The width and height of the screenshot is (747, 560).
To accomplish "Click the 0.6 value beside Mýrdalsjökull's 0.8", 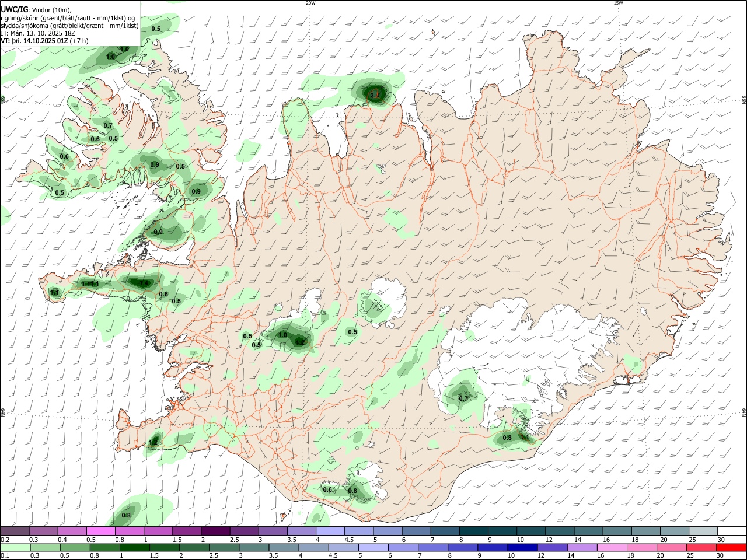I will [x=327, y=489].
